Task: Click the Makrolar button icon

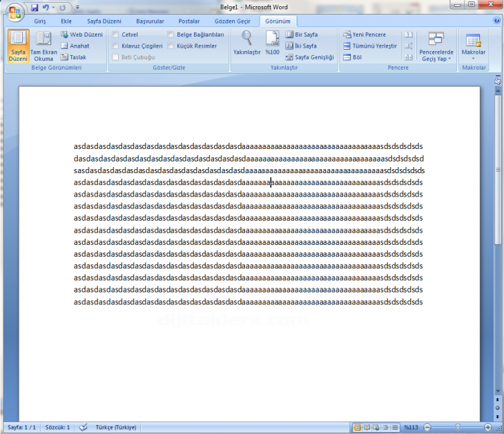Action: click(x=473, y=41)
